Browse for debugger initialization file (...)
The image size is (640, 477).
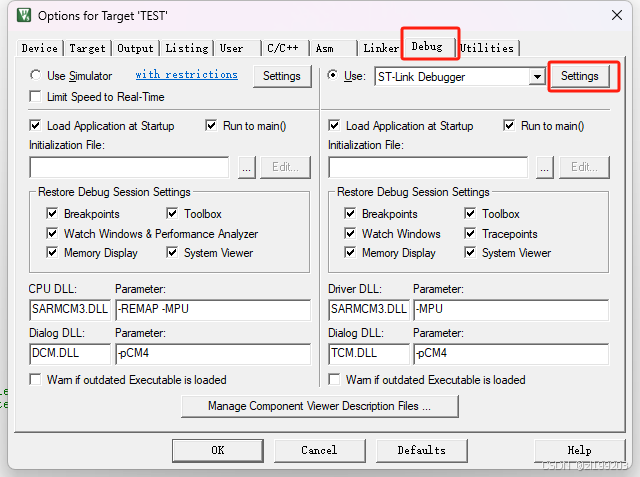[x=545, y=167]
